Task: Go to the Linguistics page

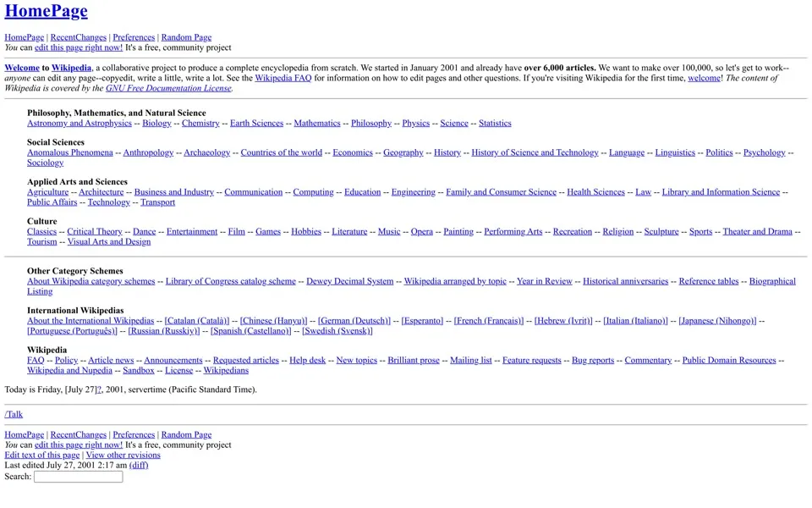Action: click(675, 152)
